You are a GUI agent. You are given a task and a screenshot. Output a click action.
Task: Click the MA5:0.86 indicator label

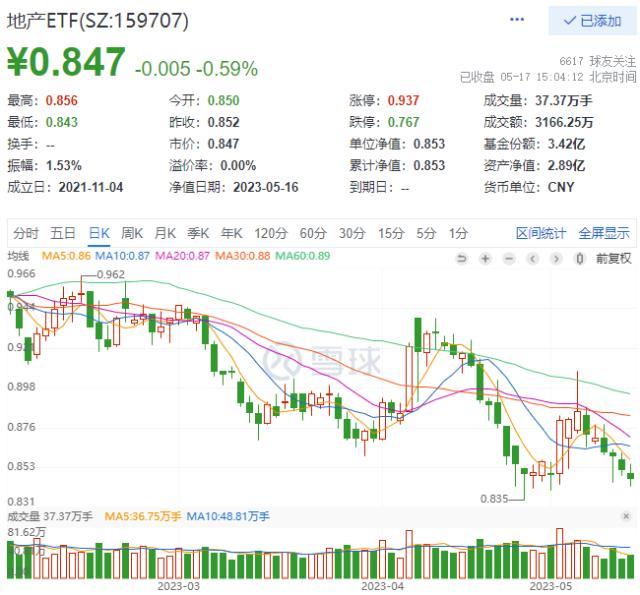(66, 256)
